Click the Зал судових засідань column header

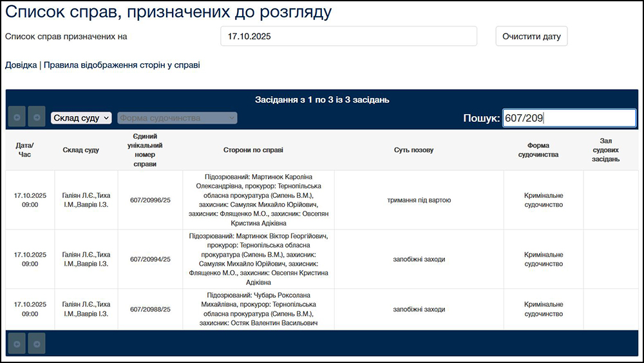click(605, 150)
